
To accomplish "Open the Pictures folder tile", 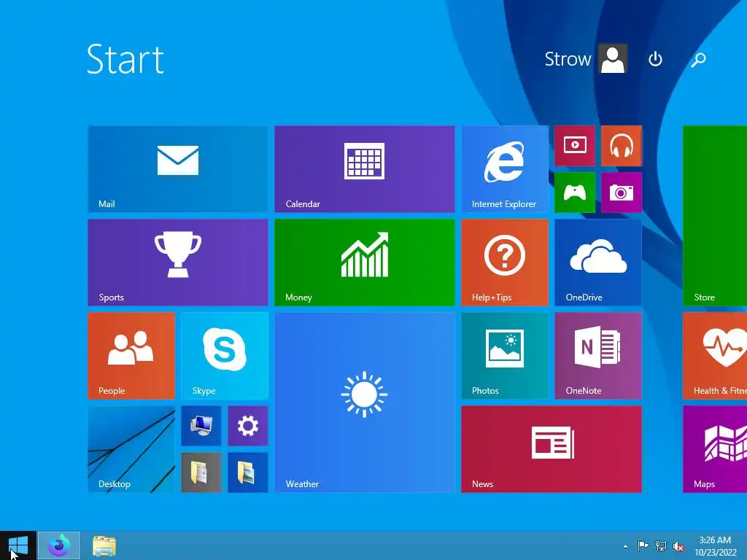I will click(x=248, y=472).
